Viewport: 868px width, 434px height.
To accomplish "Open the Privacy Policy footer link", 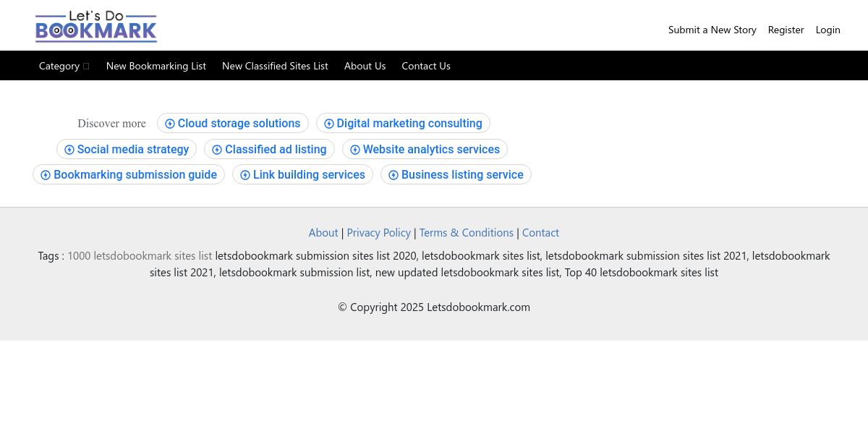I will pyautogui.click(x=379, y=232).
